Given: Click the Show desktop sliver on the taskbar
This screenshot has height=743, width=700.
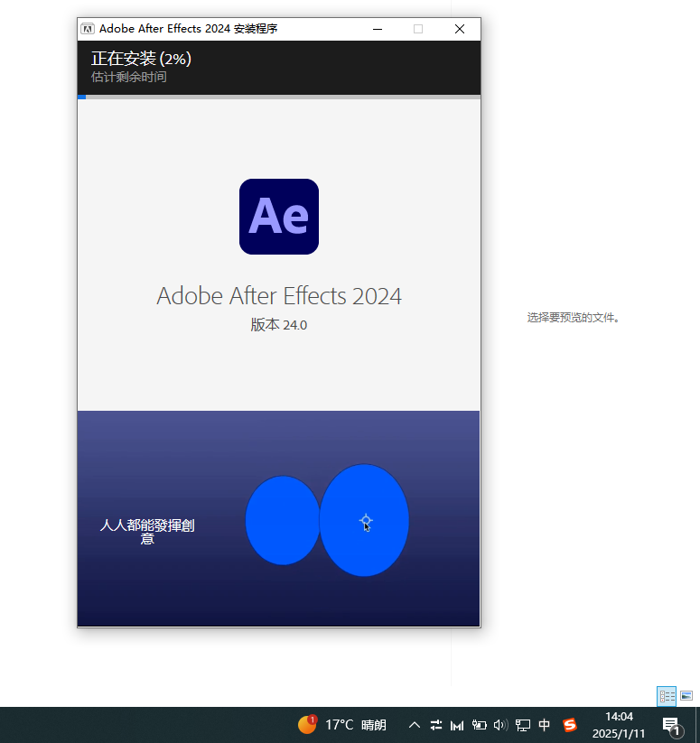Looking at the screenshot, I should pos(697,725).
